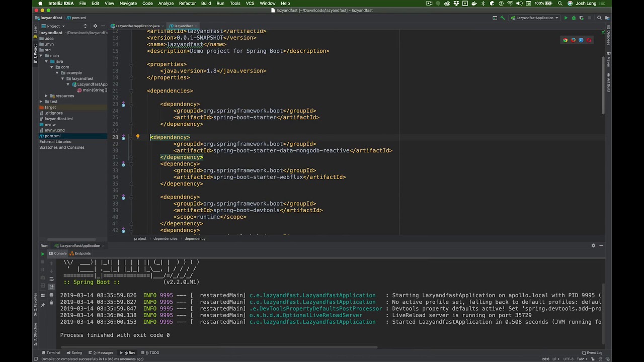Open in Firefox browser icon
The image size is (644, 362).
point(573,40)
